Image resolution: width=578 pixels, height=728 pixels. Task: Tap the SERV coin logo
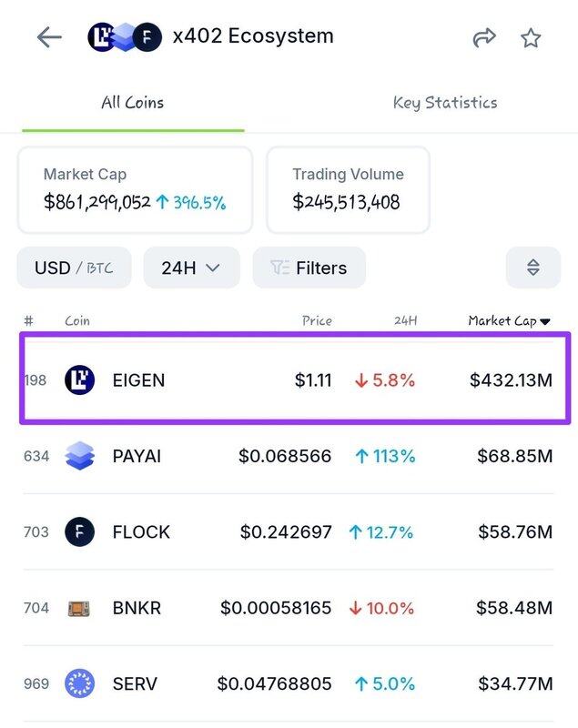(x=80, y=683)
